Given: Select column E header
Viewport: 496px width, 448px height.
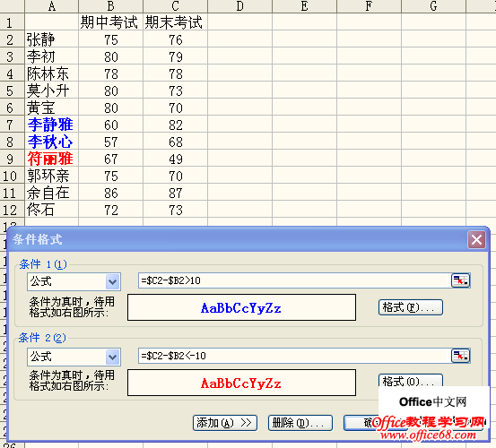Looking at the screenshot, I should click(x=304, y=6).
